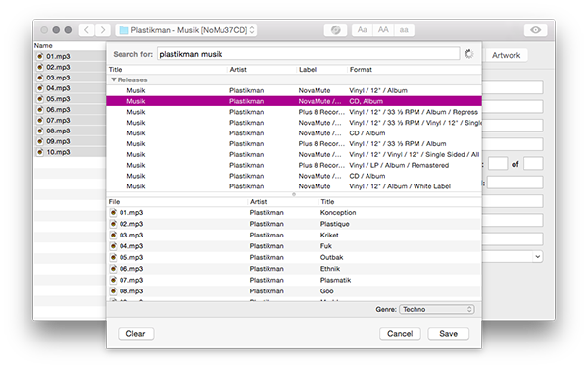Click the Cancel button
Viewport: 588px width, 368px height.
pyautogui.click(x=400, y=334)
